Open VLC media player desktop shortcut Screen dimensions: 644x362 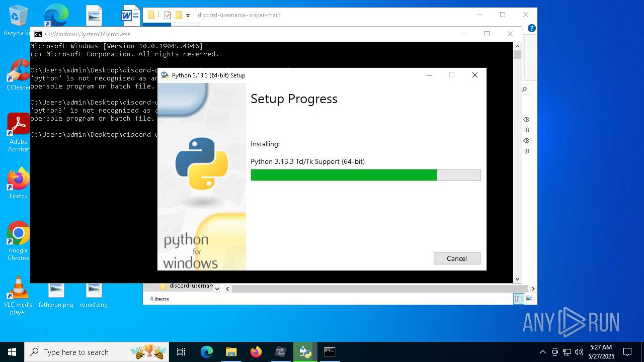coord(18,296)
